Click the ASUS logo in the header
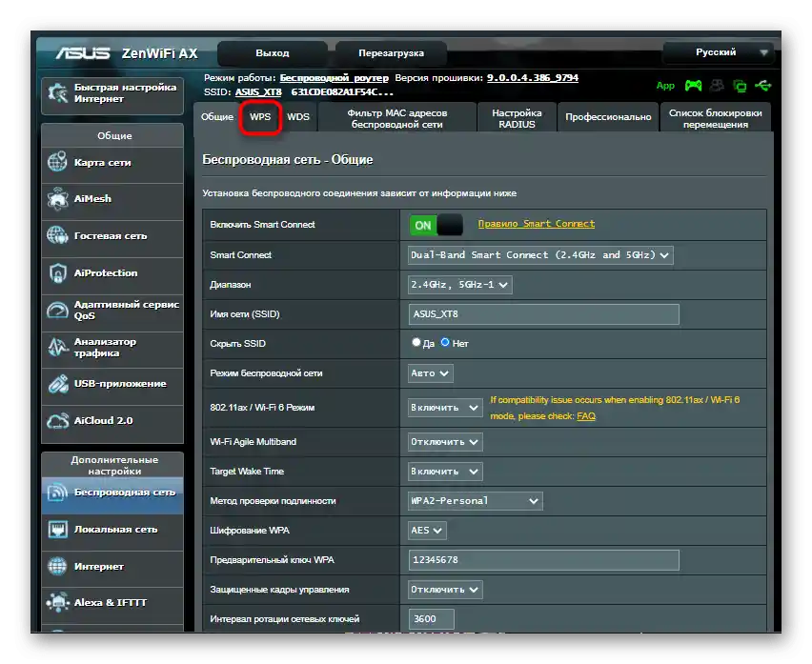 pos(83,53)
